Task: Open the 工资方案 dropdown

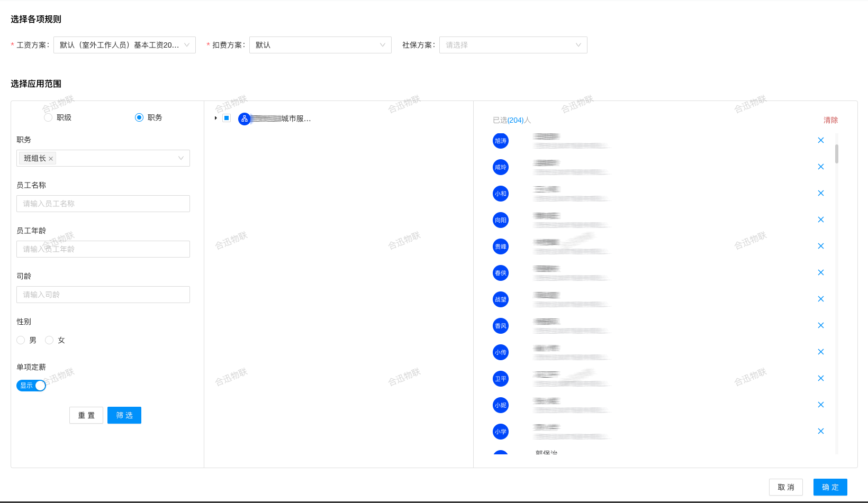Action: pyautogui.click(x=124, y=45)
